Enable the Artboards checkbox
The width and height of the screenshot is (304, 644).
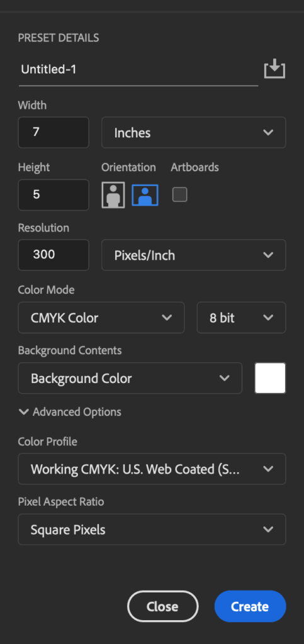(179, 194)
